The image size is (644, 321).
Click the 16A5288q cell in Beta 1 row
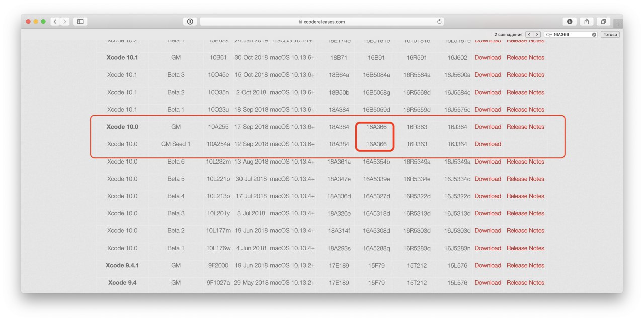pos(376,248)
